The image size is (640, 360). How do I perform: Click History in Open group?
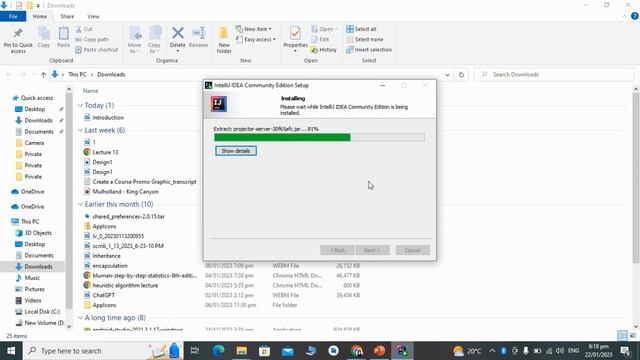click(324, 50)
